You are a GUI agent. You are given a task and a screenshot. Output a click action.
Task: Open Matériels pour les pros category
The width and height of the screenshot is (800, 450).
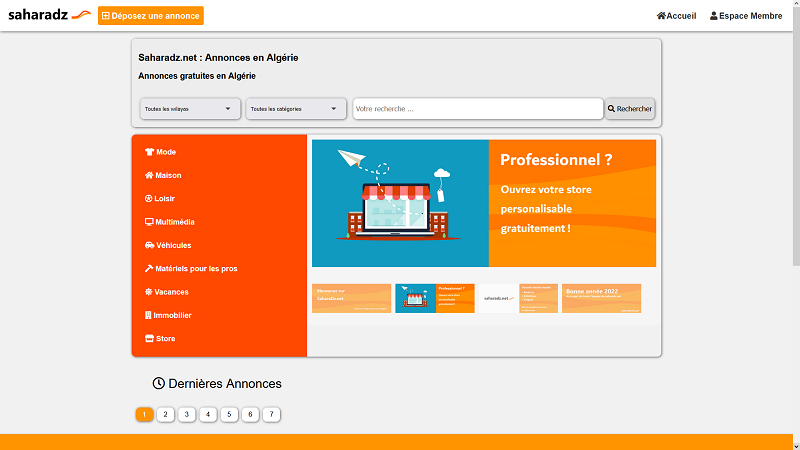(x=191, y=269)
